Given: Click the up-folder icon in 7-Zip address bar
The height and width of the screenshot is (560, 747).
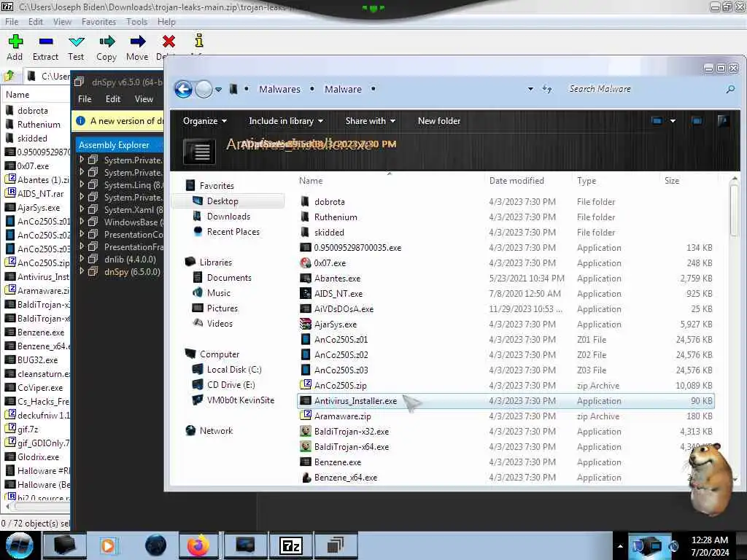Looking at the screenshot, I should 9,76.
